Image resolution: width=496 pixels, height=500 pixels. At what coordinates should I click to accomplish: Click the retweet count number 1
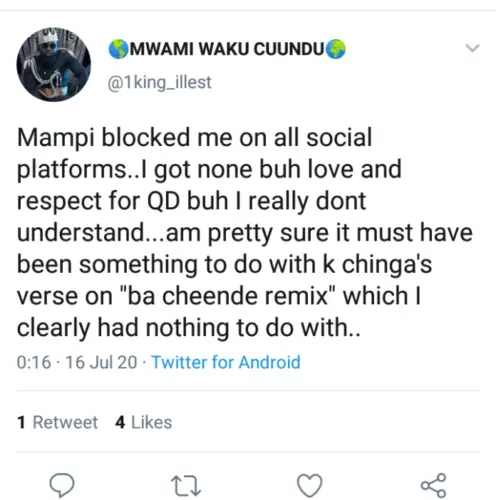(21, 422)
